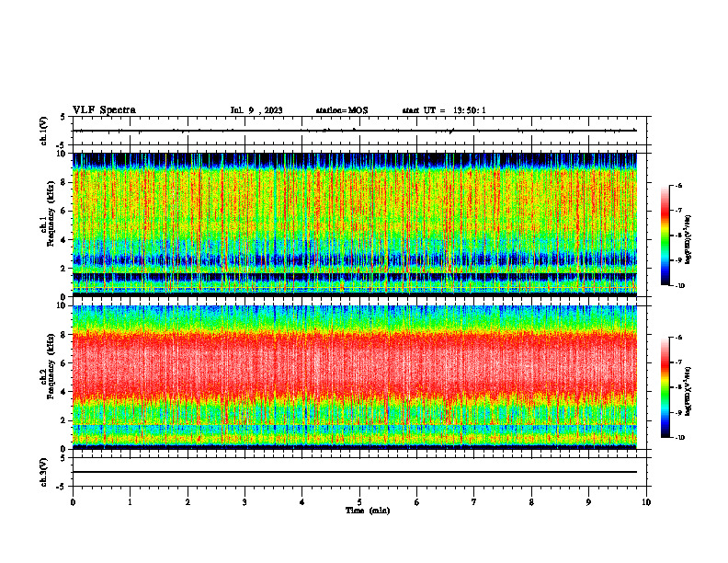Viewport: 728px width, 563px height.
Task: Click the "station=MOS" header label
Action: 342,110
